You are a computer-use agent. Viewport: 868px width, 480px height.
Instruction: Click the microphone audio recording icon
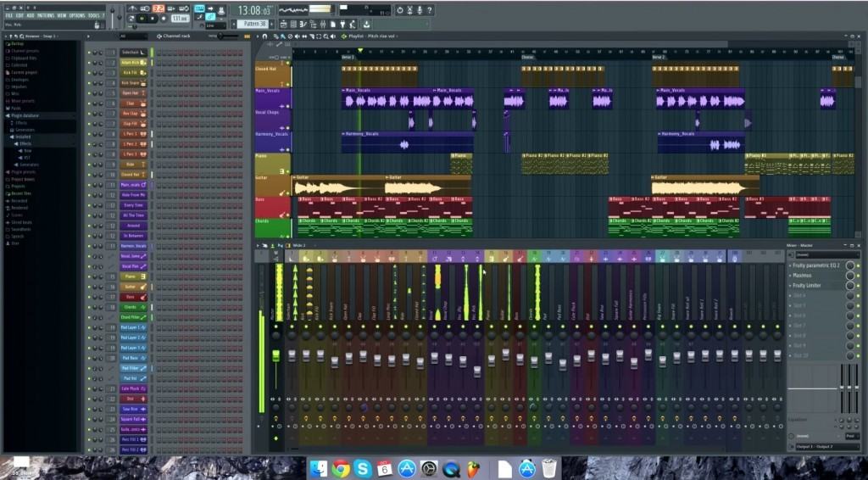pyautogui.click(x=420, y=9)
